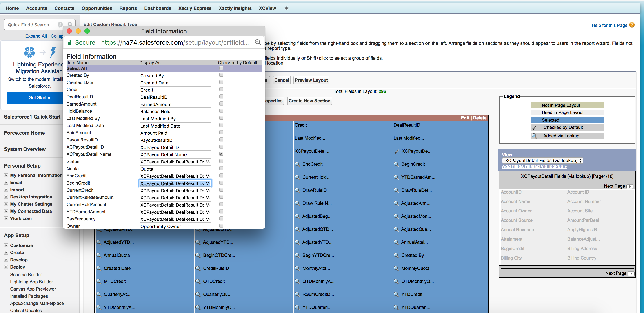Open the View fields dropdown

[542, 161]
